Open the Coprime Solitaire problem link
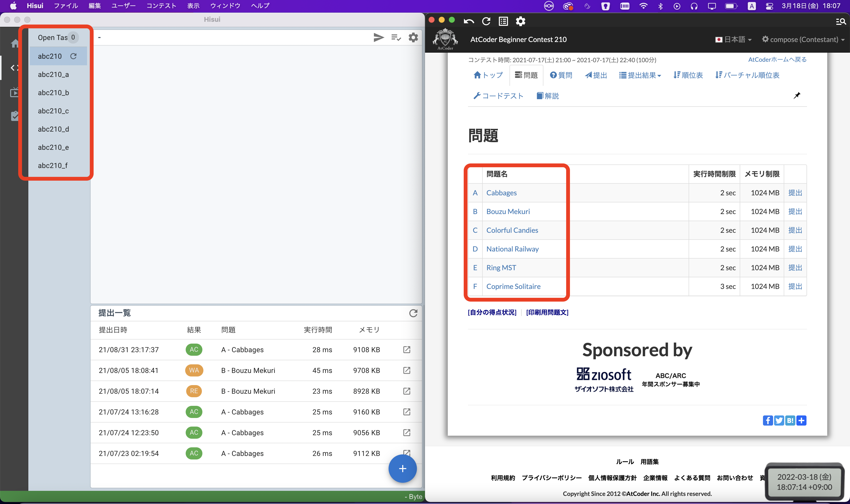 click(x=513, y=286)
